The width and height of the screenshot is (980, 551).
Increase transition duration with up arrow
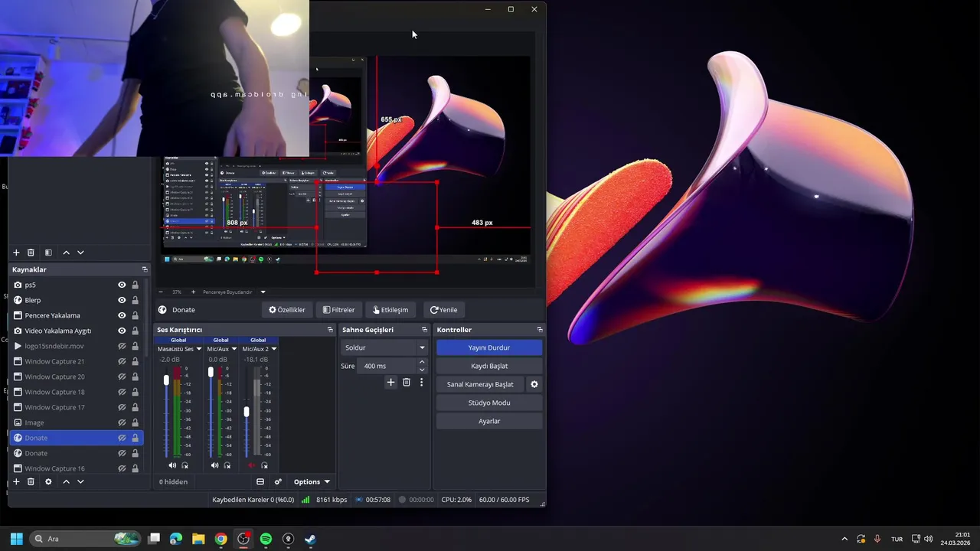(x=422, y=363)
